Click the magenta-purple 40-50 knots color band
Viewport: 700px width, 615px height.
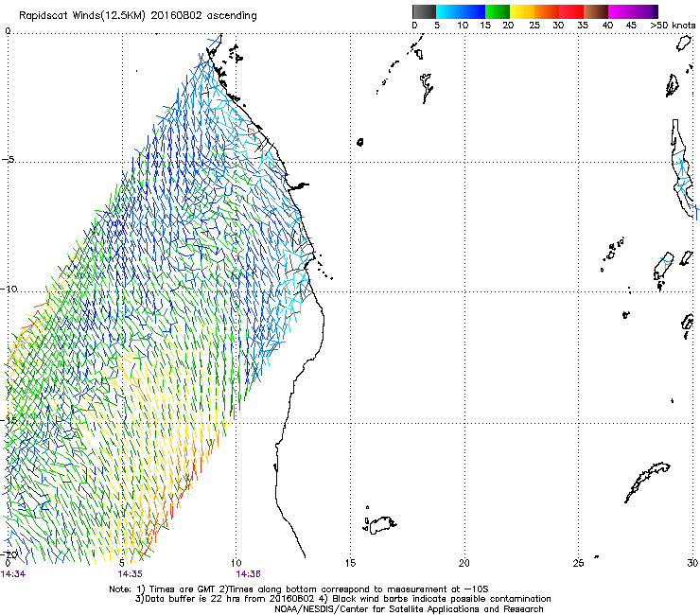pos(633,11)
